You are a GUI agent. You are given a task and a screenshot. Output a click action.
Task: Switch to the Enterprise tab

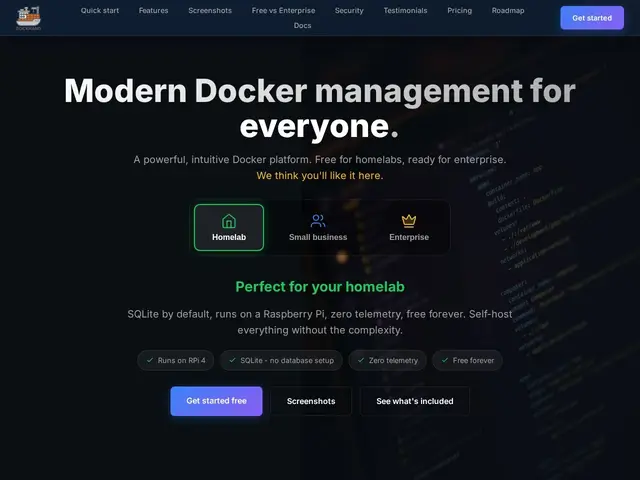[409, 227]
